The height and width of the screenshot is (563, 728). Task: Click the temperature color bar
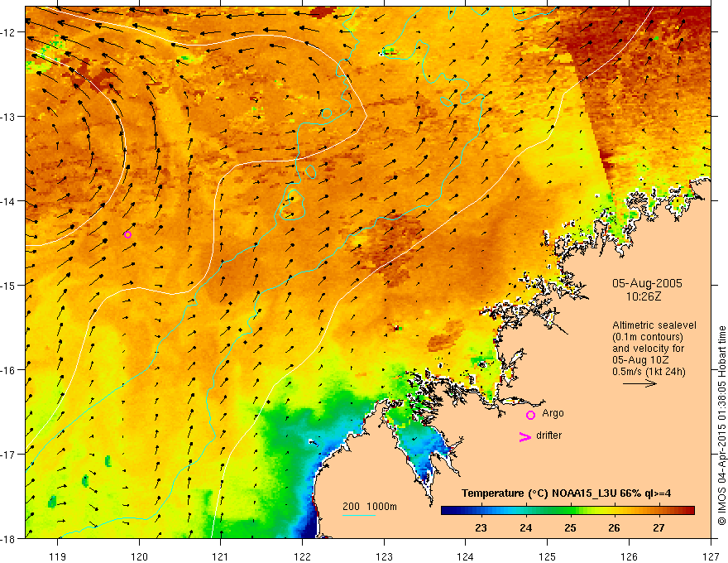pos(568,511)
